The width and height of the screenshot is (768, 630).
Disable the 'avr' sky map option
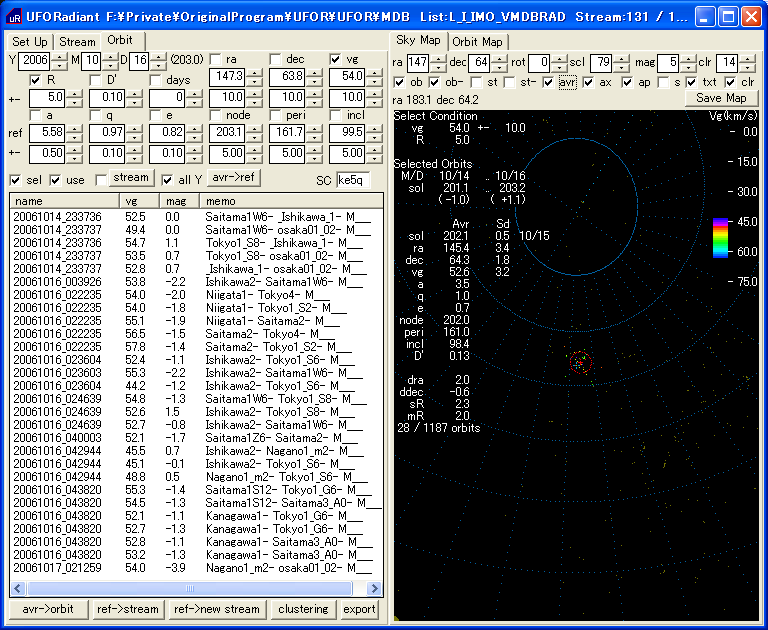[x=550, y=82]
